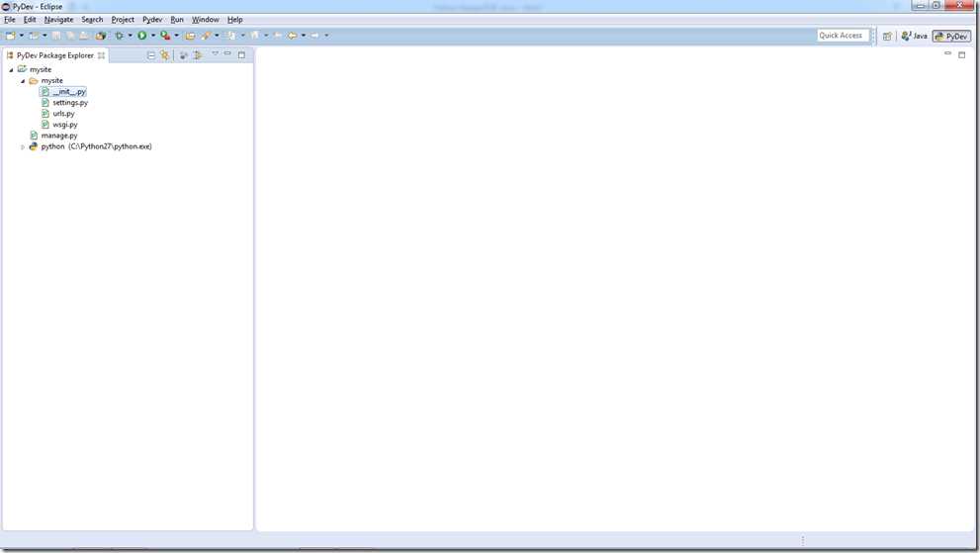This screenshot has width=980, height=553.
Task: Select the top-level mysite project
Action: pos(41,69)
